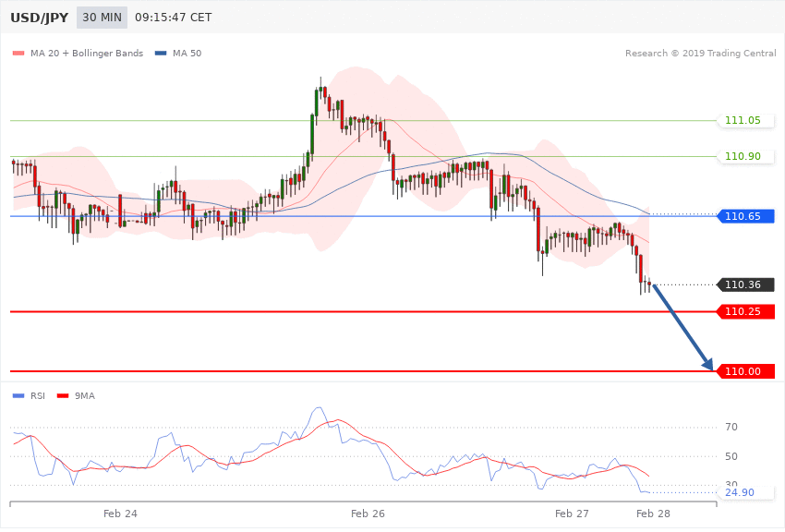
Task: Select the 111.05 resistance price label
Action: coord(746,120)
